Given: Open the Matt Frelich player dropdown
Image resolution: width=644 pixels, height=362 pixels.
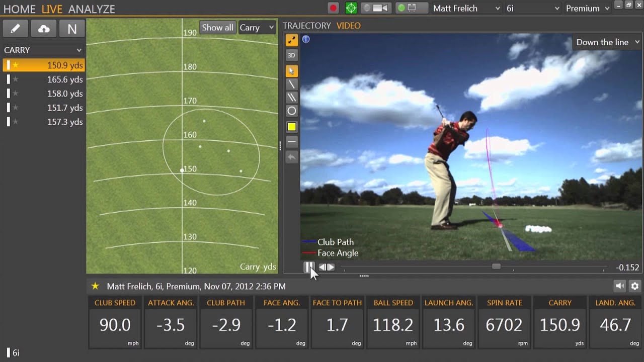Looking at the screenshot, I should 466,8.
